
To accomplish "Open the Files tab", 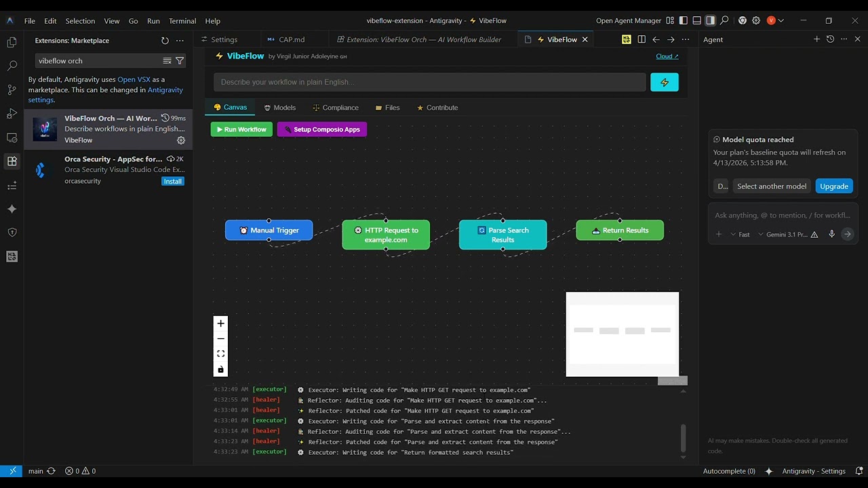I will (x=387, y=108).
